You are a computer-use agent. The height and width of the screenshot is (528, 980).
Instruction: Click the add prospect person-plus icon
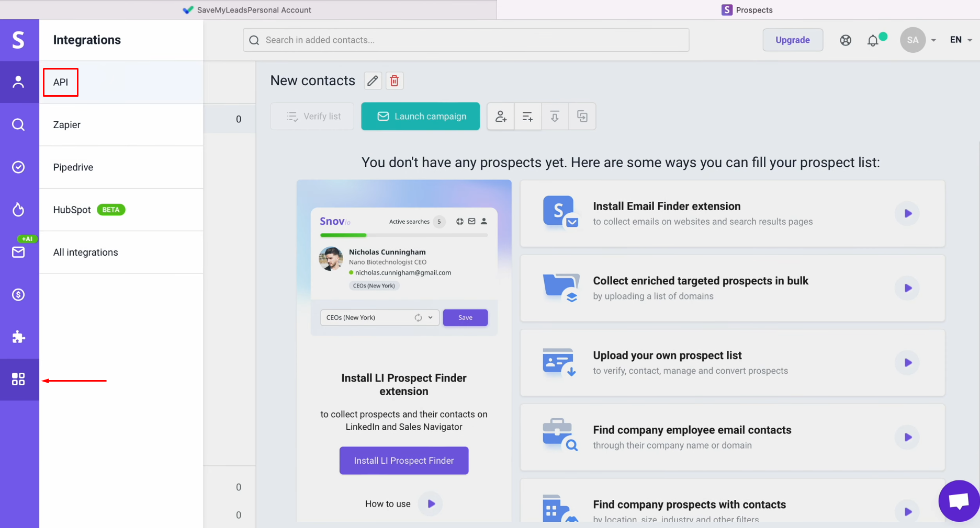[501, 116]
